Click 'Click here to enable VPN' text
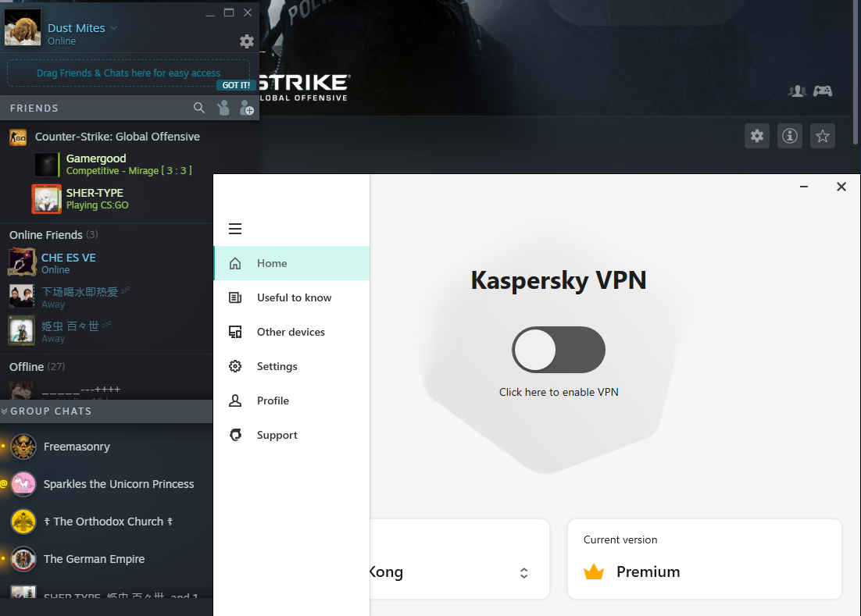Screen dimensions: 861x616 coord(559,392)
